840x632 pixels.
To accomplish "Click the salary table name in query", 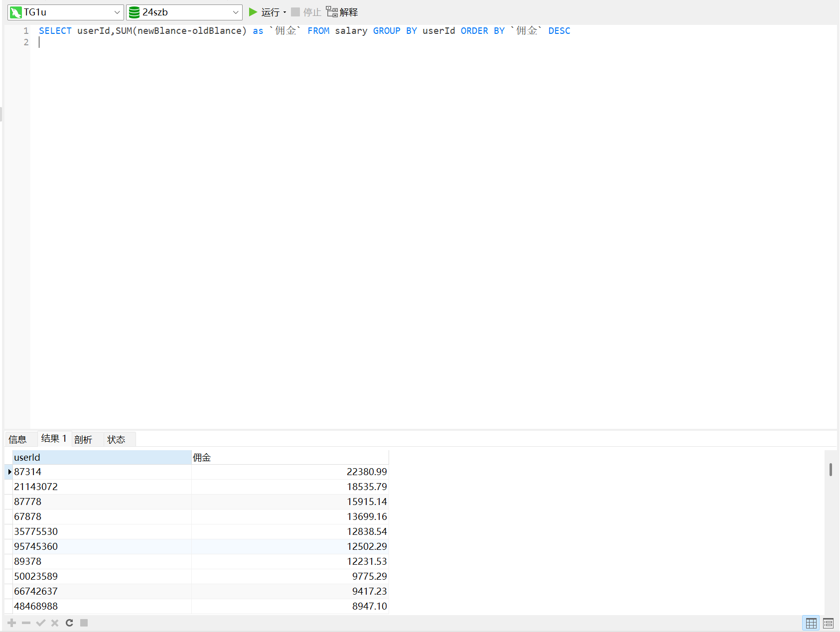I will [x=351, y=31].
